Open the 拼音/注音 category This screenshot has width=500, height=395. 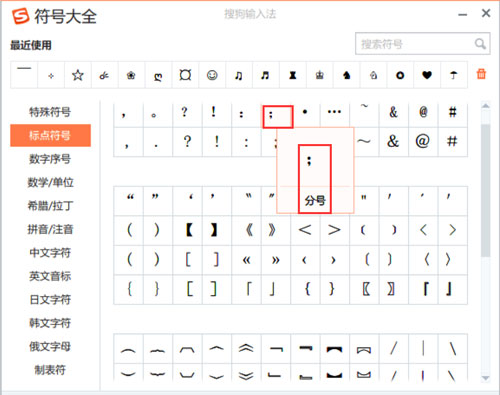(50, 229)
